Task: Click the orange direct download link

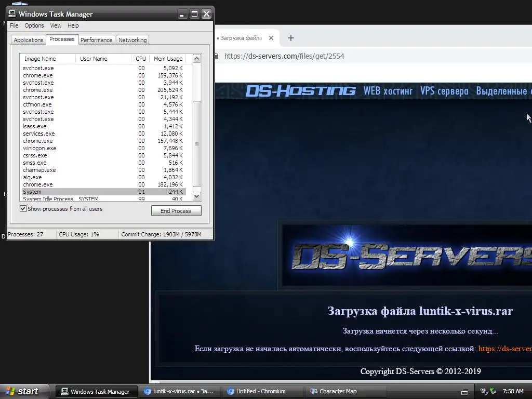Action: coord(505,349)
